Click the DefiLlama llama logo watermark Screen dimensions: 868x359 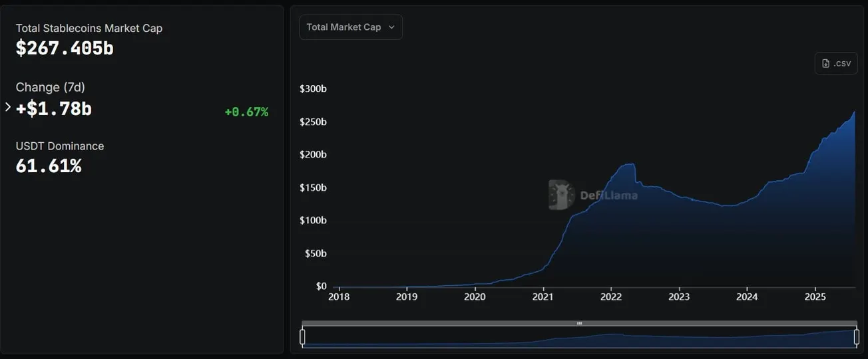click(x=561, y=195)
